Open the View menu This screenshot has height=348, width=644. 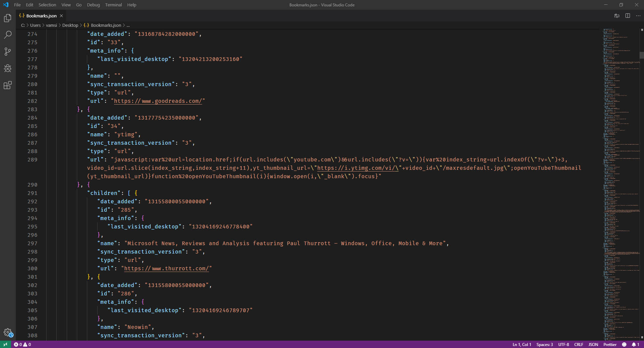[x=66, y=5]
